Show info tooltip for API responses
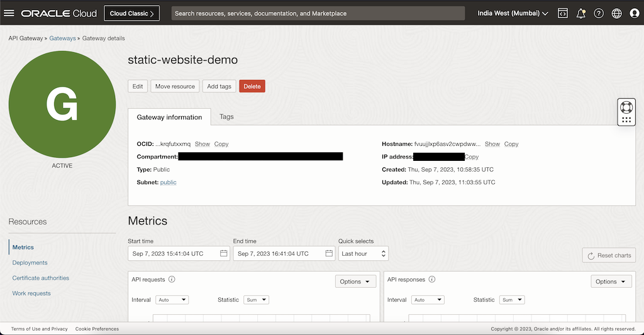Viewport: 644px width, 335px height. coord(431,279)
